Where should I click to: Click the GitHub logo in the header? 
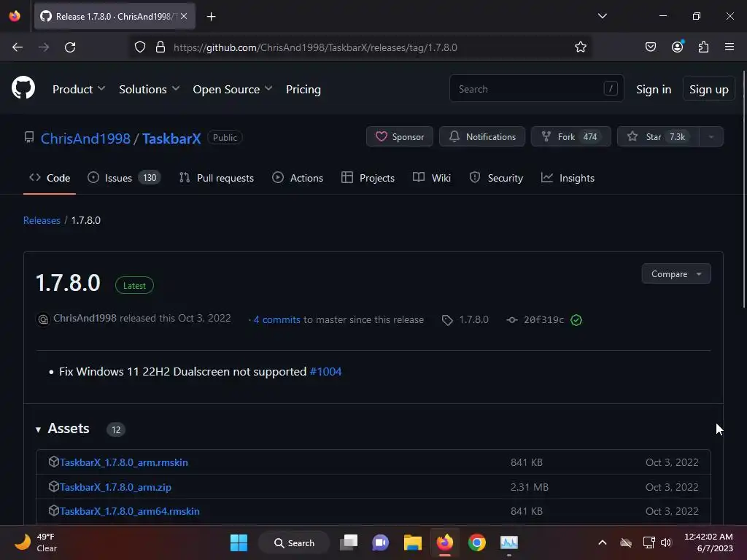point(23,88)
